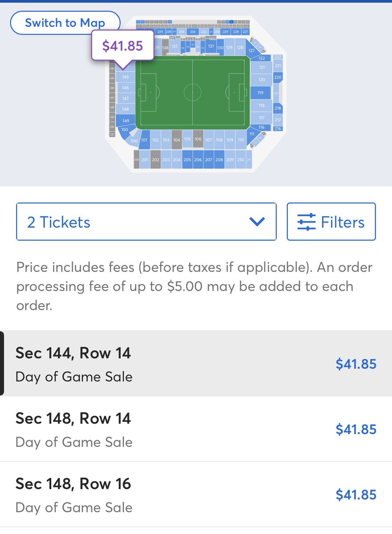Select section 119 on the stadium map
Viewport: 392px width, 534px height.
[x=260, y=93]
